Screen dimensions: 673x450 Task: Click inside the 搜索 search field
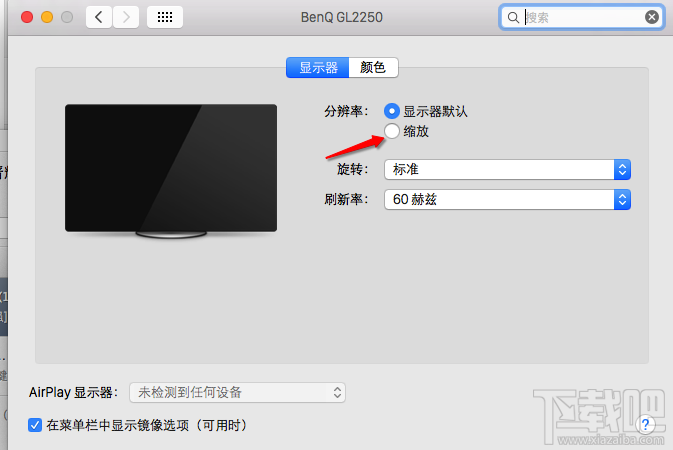pos(582,17)
